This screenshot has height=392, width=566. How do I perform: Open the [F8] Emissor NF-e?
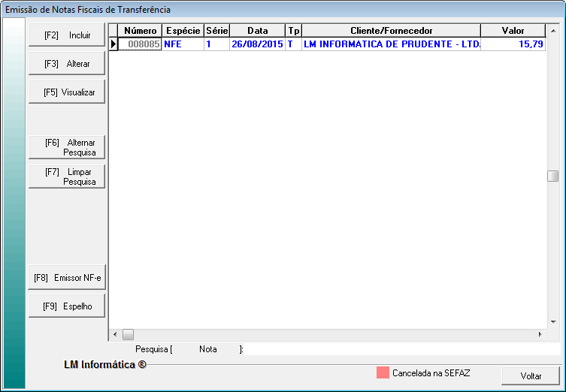click(x=67, y=278)
